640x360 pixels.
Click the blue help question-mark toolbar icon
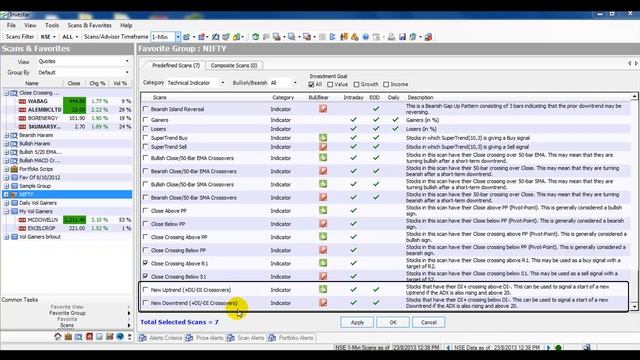click(365, 37)
